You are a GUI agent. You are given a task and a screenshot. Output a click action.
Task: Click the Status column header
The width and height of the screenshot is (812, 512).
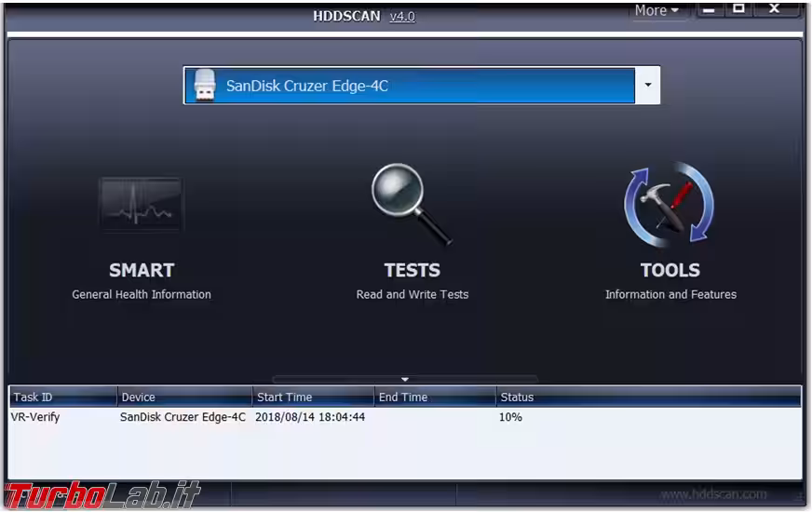[x=647, y=397]
